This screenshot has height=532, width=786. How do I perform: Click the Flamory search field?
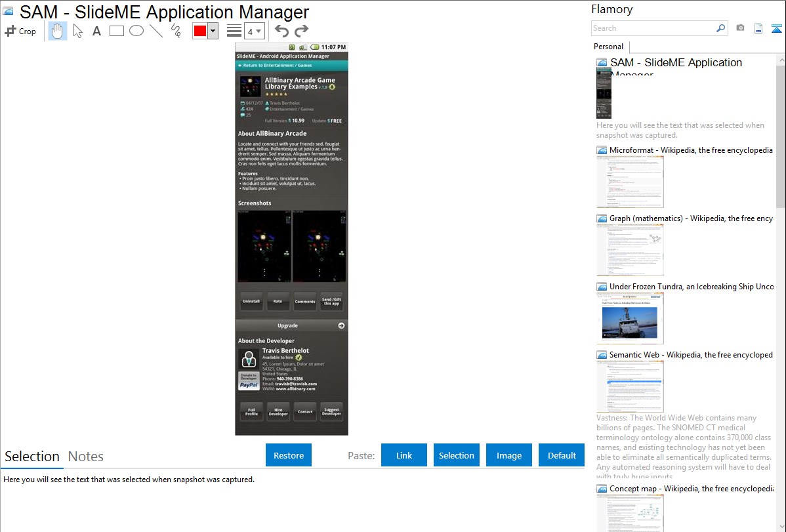653,28
